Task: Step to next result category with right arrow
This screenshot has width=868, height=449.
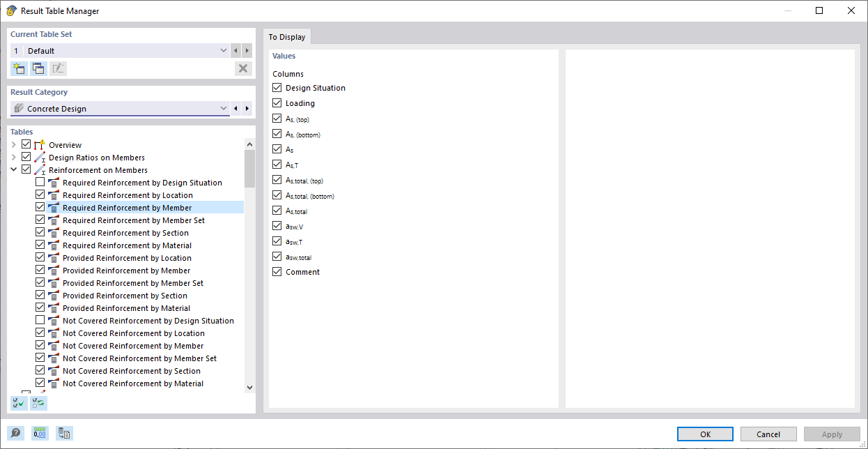Action: click(247, 108)
